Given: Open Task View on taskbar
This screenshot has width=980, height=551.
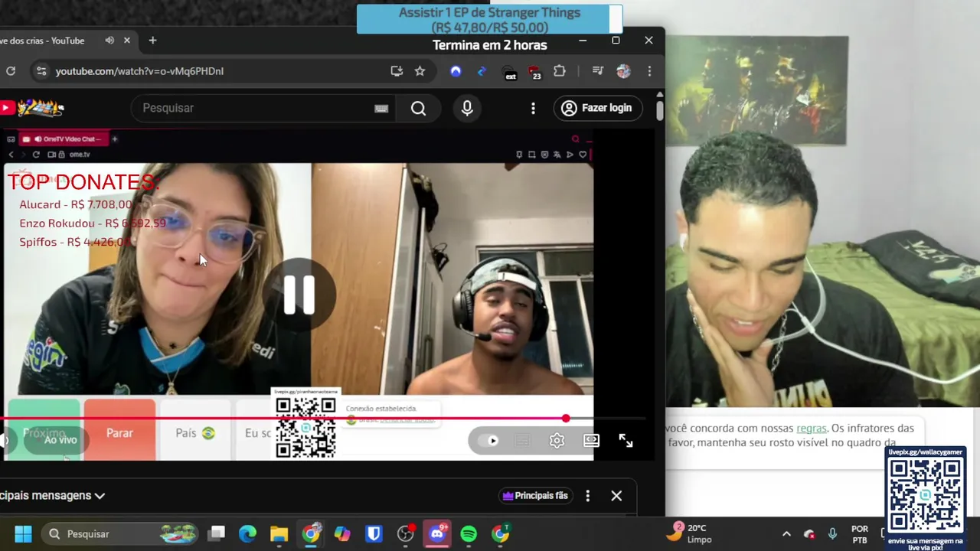Looking at the screenshot, I should (217, 533).
